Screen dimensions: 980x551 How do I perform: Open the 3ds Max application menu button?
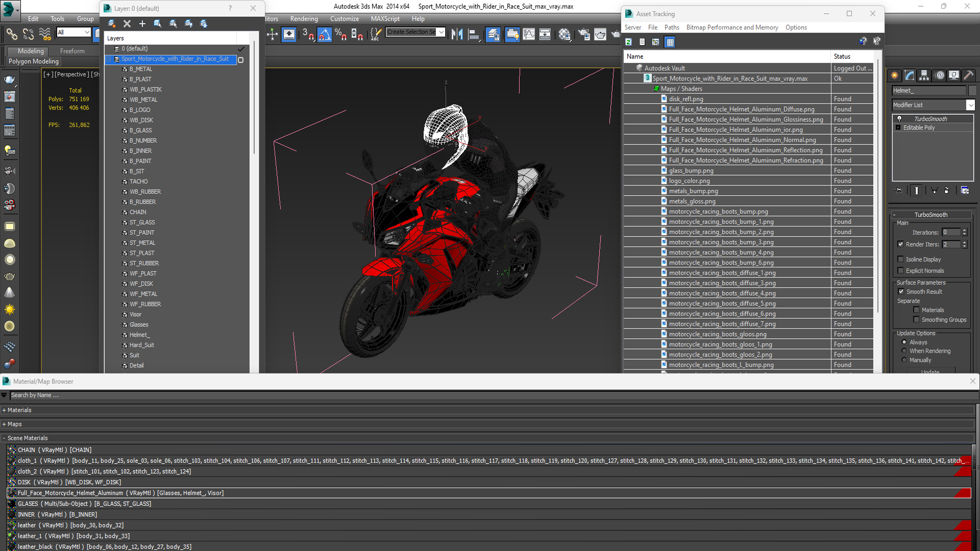(10, 10)
